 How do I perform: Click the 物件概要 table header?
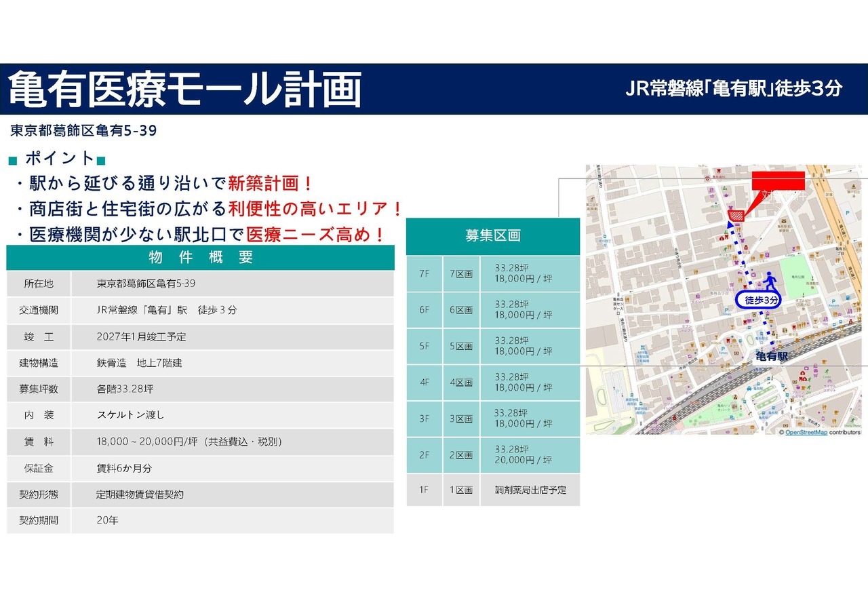click(200, 258)
